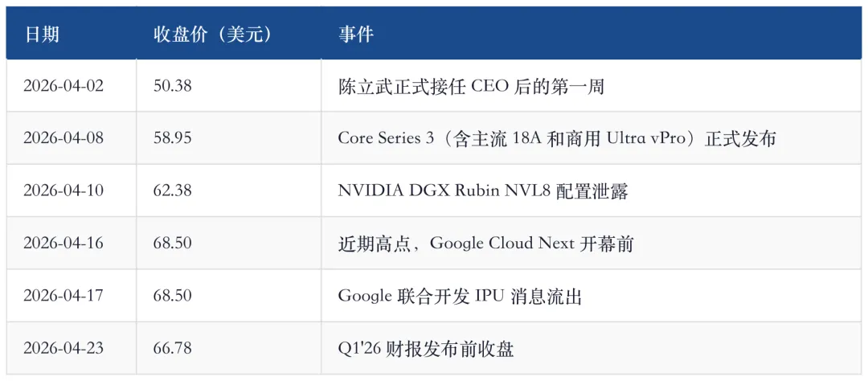
Task: Select the 2026-04-08 date cell
Action: point(72,138)
